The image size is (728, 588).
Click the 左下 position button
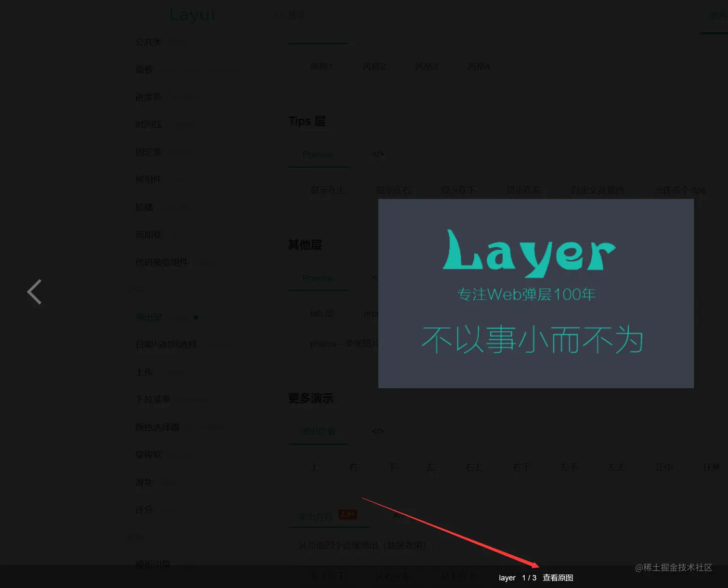click(569, 467)
